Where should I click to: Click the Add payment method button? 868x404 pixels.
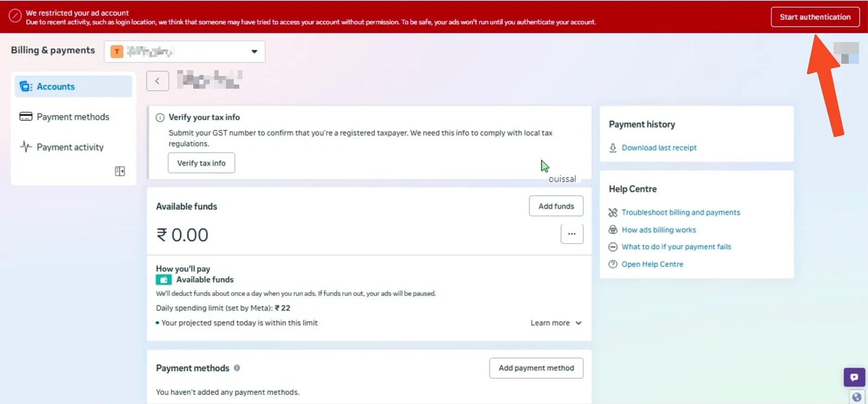[536, 368]
